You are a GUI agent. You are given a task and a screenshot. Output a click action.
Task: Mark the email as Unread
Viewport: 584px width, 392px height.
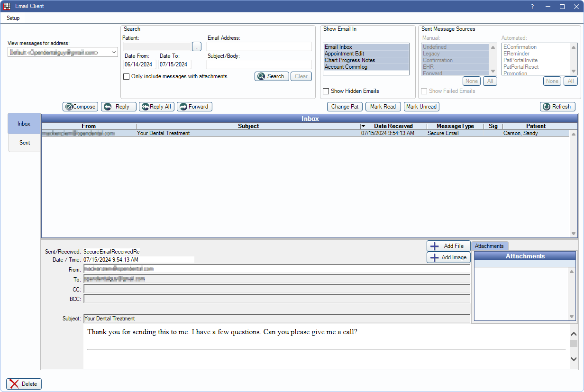[421, 107]
